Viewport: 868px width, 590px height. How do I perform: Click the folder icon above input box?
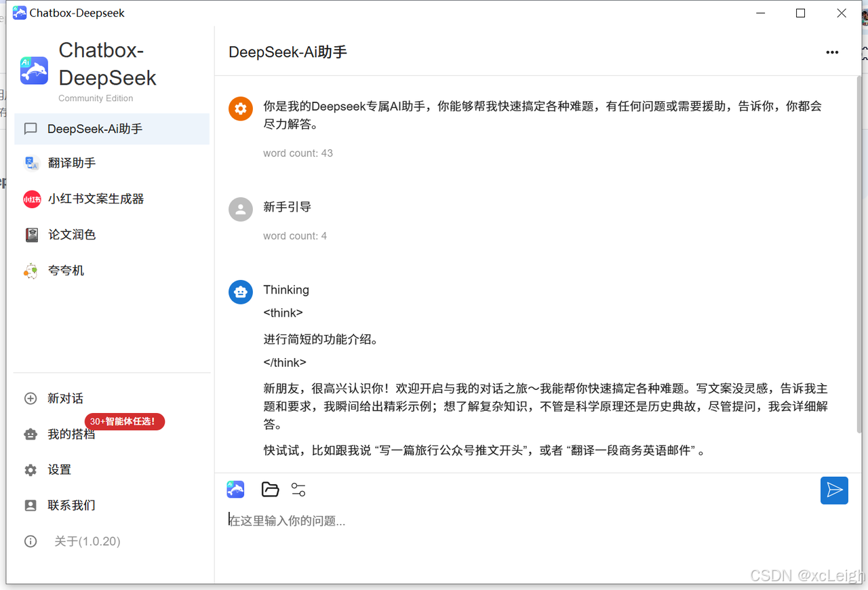(x=271, y=489)
